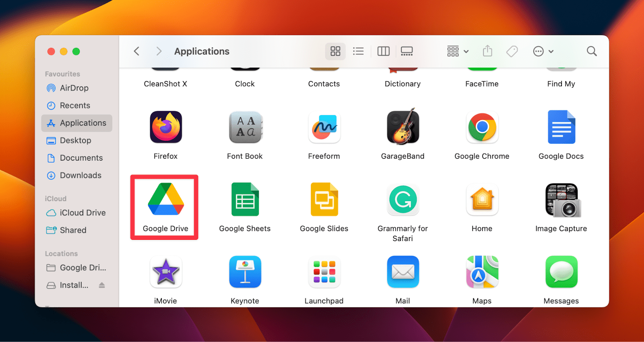Select the Mail envelope icon

click(403, 272)
